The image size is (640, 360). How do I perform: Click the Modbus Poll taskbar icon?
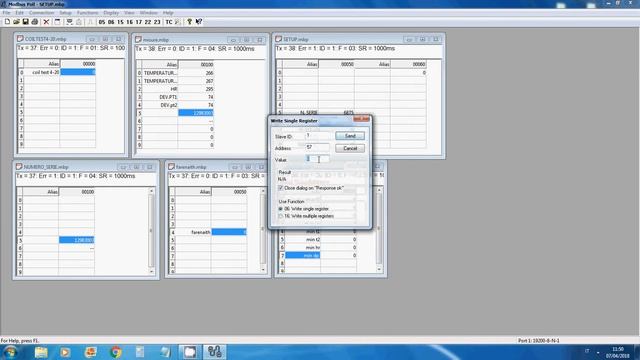[214, 352]
